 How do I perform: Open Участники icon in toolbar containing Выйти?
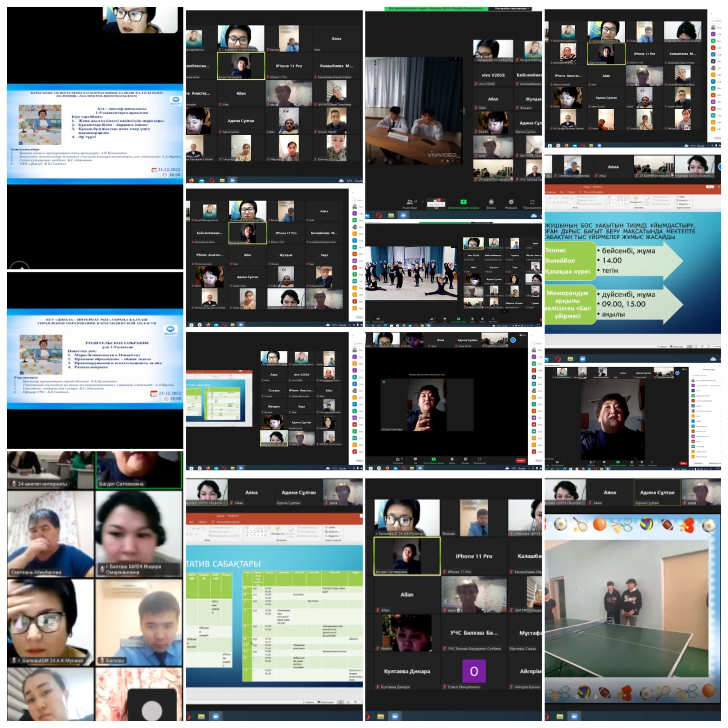point(399,460)
